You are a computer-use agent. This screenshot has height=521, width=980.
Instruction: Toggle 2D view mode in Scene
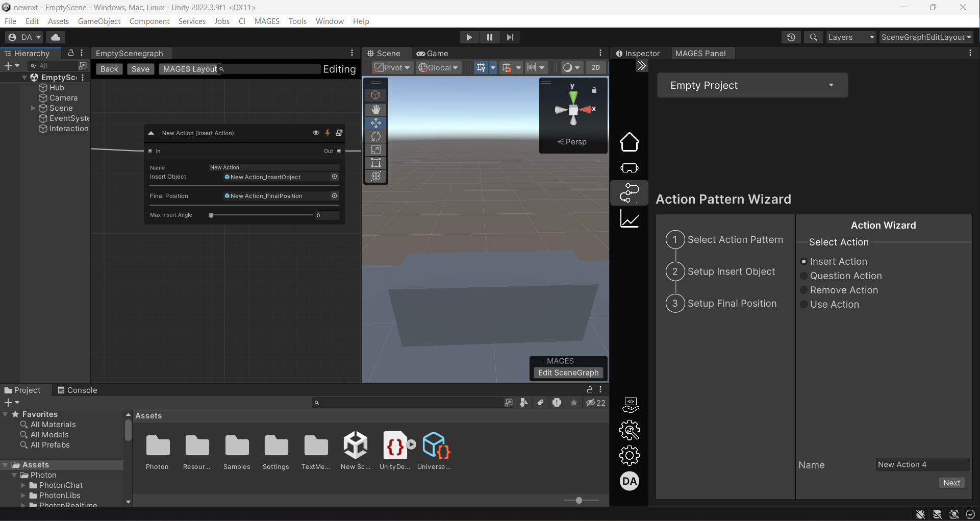click(x=595, y=67)
